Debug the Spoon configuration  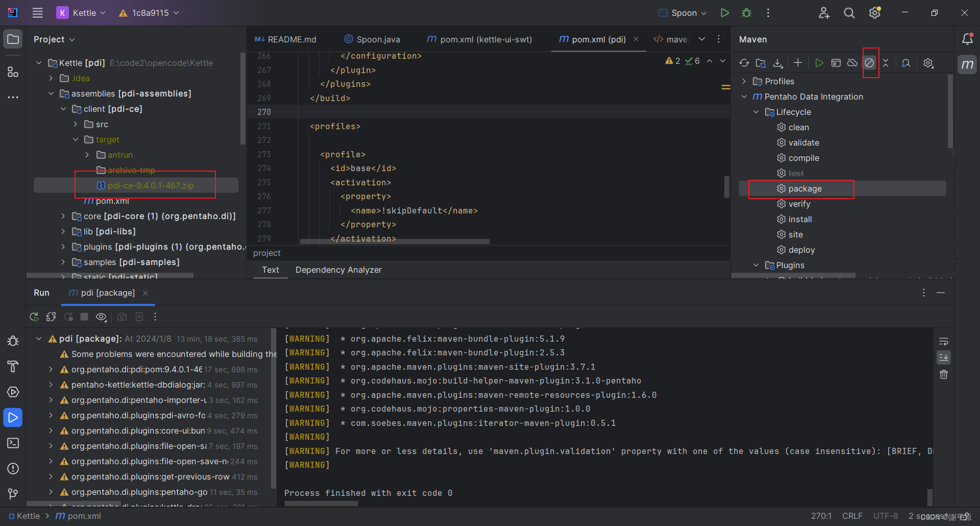746,13
